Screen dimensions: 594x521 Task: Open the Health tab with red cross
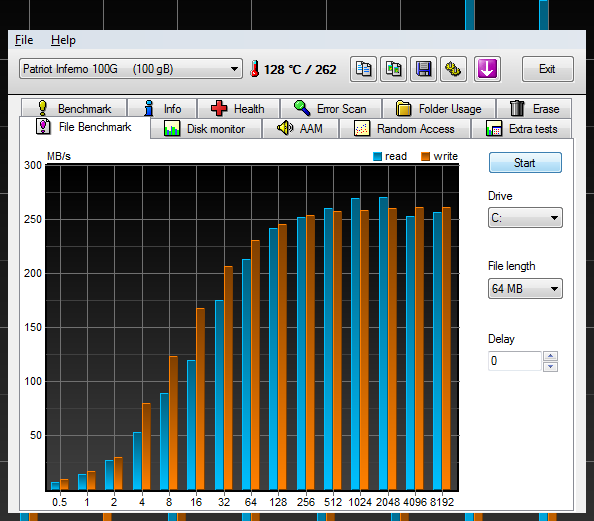(x=238, y=108)
